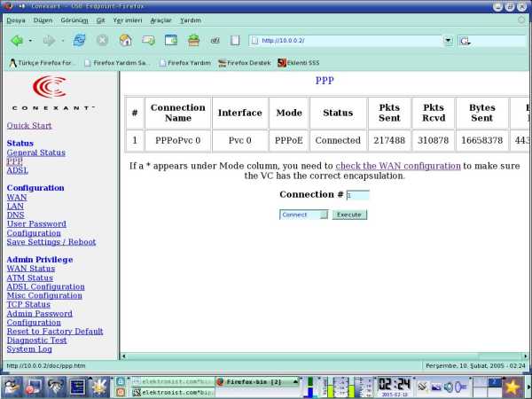Click the Connection # input field
This screenshot has width=532, height=399.
pyautogui.click(x=357, y=195)
